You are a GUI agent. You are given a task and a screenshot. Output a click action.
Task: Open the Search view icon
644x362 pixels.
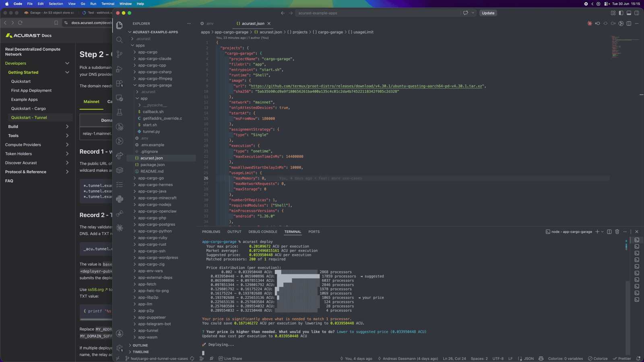(120, 40)
